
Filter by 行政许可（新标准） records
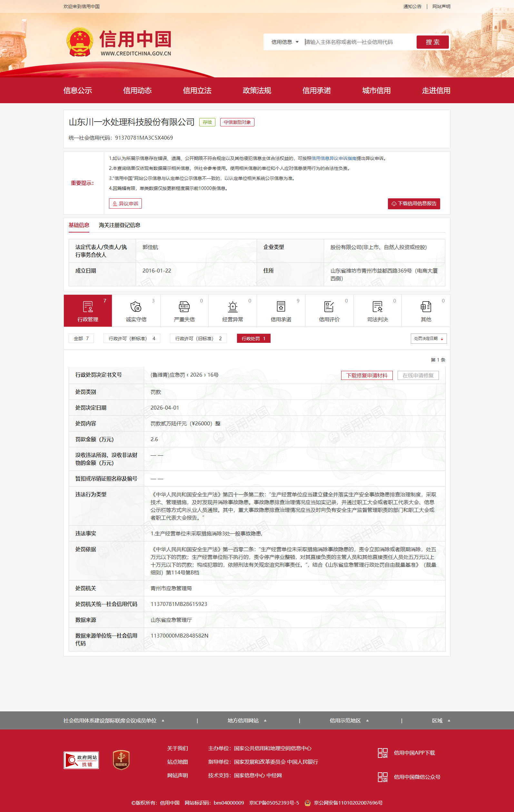[132, 339]
